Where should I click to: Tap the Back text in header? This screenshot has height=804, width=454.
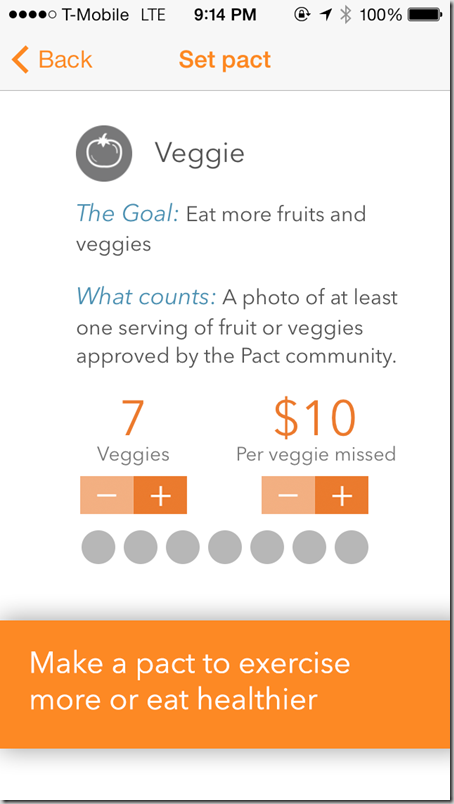coord(65,59)
